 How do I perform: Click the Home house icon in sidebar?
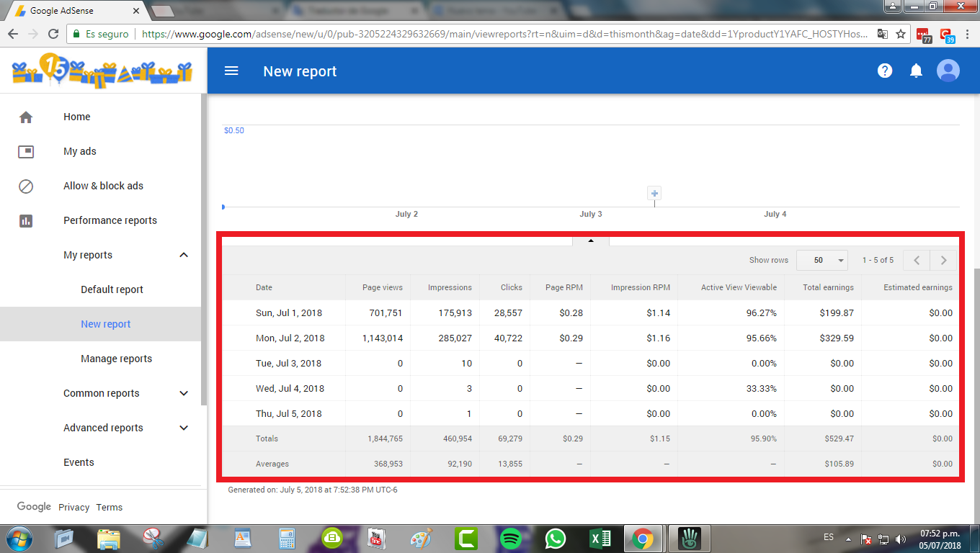(x=26, y=117)
